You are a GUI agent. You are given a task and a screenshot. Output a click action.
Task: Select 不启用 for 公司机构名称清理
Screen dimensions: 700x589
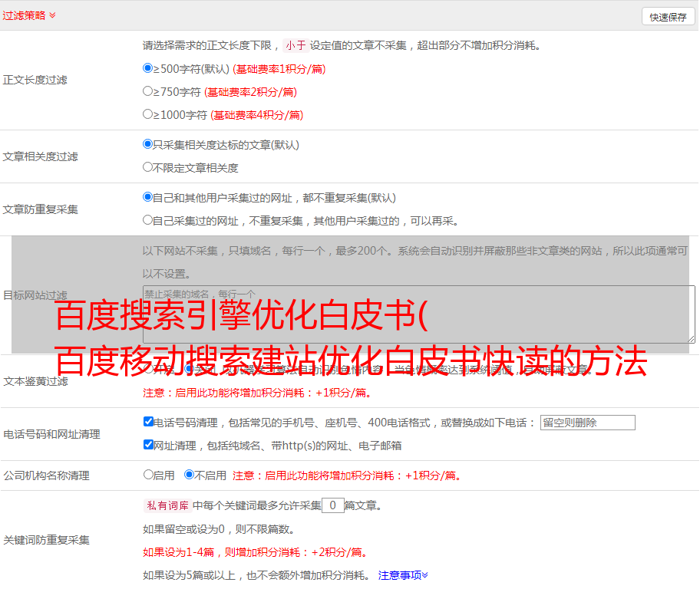(x=190, y=475)
